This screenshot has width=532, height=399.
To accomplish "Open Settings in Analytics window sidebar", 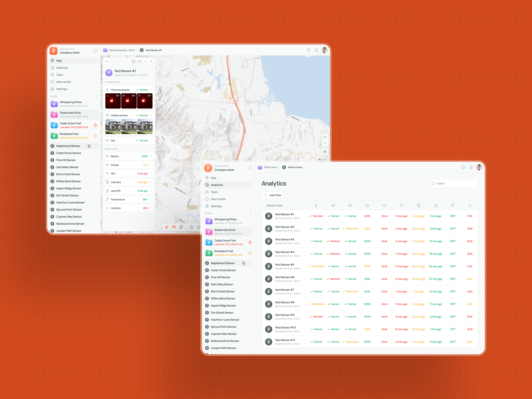I will pyautogui.click(x=228, y=206).
